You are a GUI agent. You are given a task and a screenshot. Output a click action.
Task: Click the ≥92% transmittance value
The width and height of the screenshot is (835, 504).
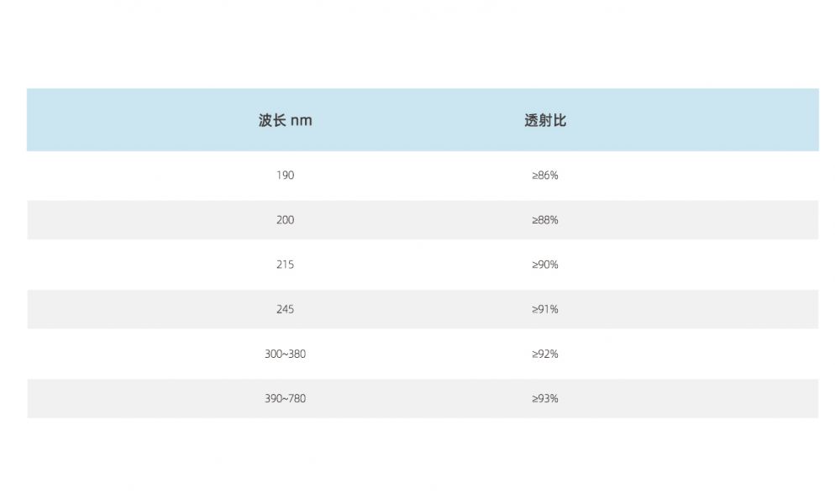point(545,354)
